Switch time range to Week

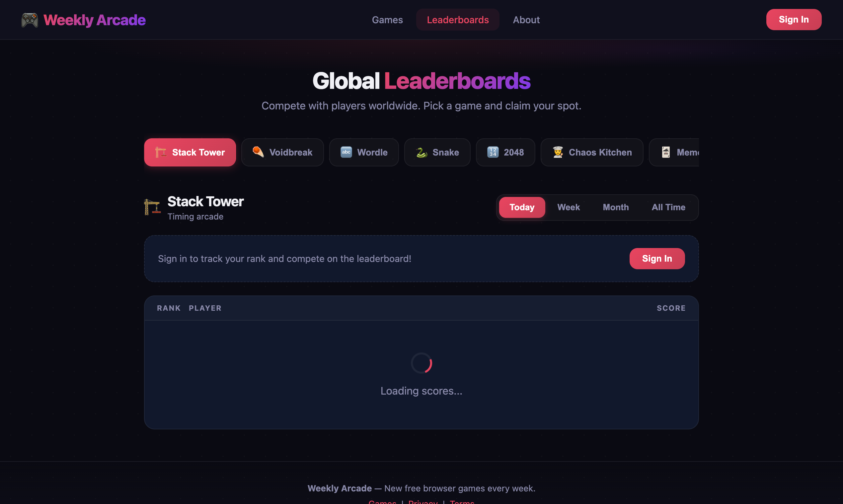tap(568, 207)
